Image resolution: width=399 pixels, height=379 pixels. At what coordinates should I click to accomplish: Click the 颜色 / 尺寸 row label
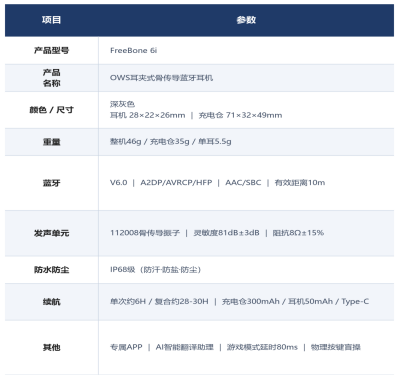pyautogui.click(x=52, y=110)
